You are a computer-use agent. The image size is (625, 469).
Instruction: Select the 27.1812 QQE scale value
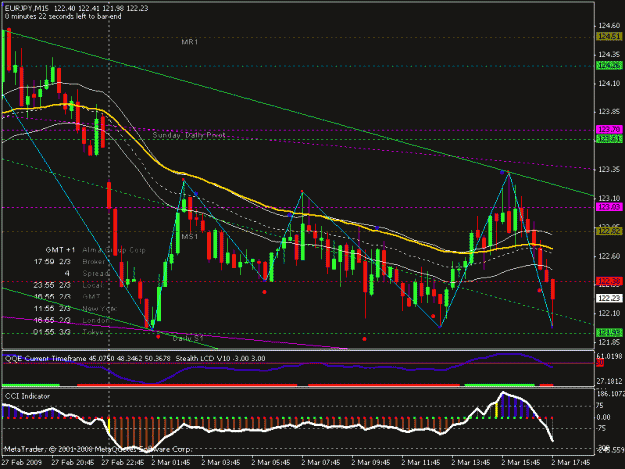[x=609, y=381]
